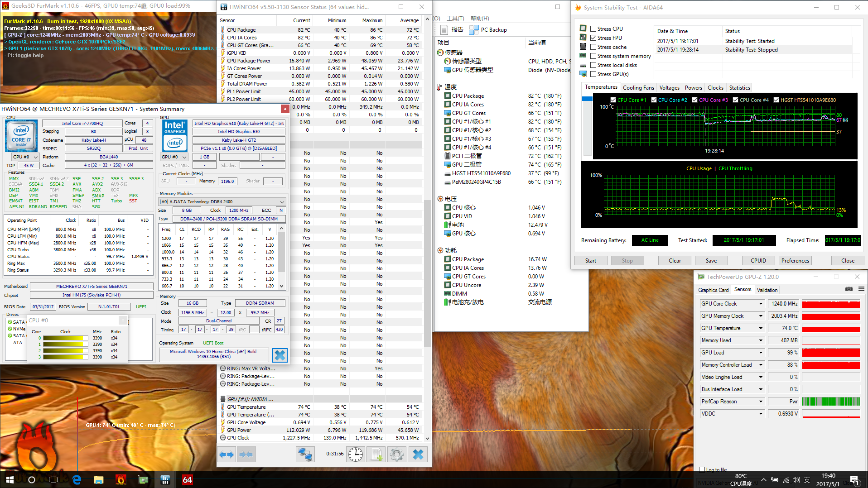Image resolution: width=868 pixels, height=488 pixels.
Task: Open HWiNFO sensor settings gear icon
Action: click(397, 455)
